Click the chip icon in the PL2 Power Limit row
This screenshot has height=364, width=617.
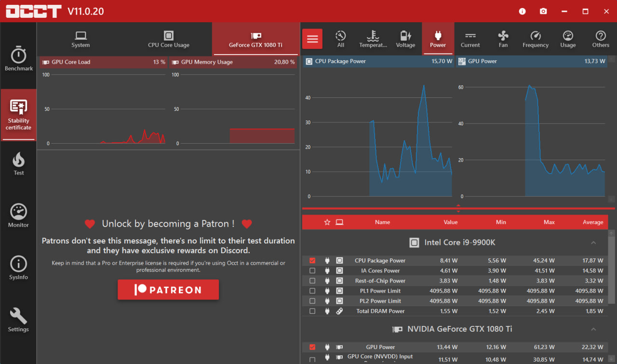coord(339,301)
